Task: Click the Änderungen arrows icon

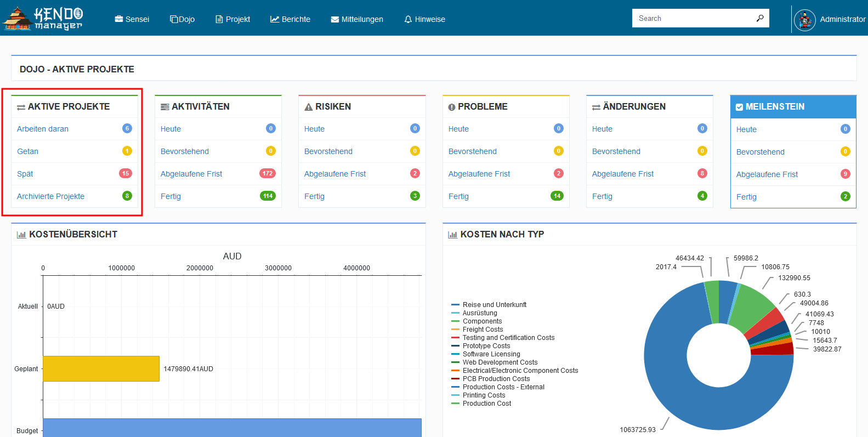Action: pos(596,107)
